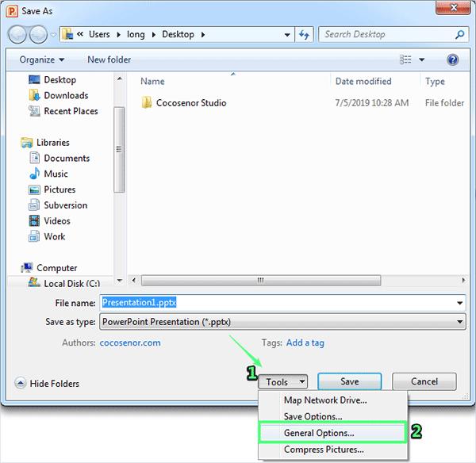Click the address bar folder icon

[67, 34]
